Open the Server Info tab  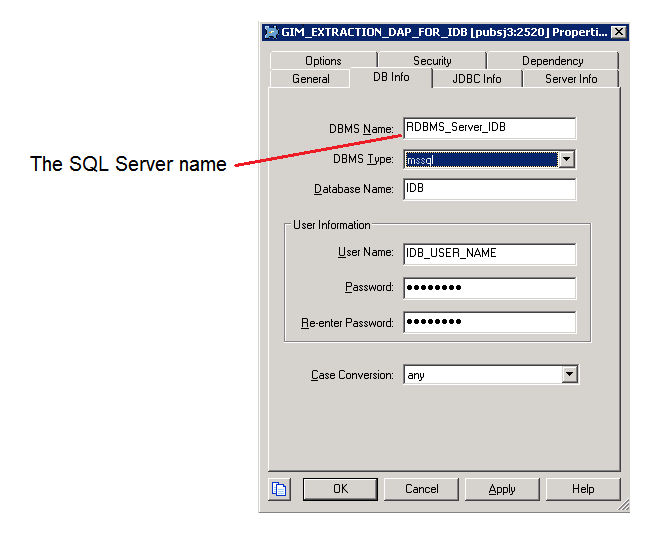point(571,79)
